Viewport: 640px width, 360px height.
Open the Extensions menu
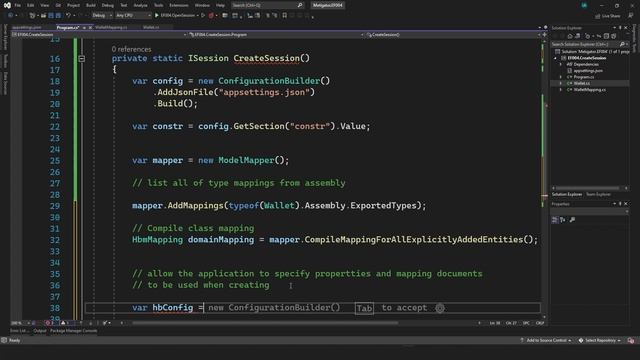(x=179, y=5)
